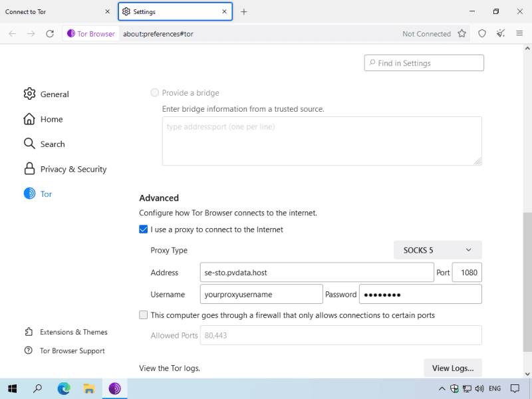Launch Microsoft Edge from taskbar
The height and width of the screenshot is (399, 532).
(64, 388)
